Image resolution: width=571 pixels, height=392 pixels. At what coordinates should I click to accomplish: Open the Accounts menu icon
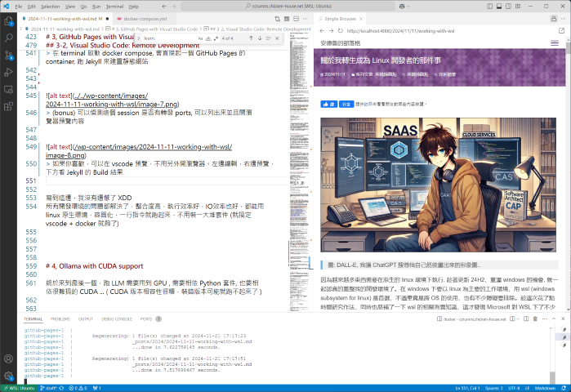(x=8, y=359)
